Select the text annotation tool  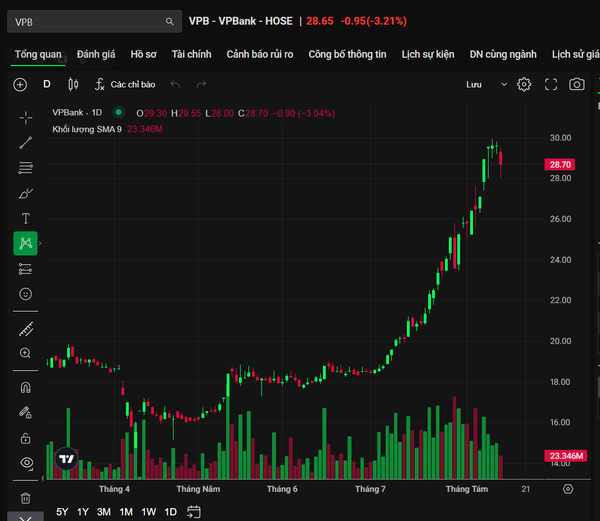(26, 218)
